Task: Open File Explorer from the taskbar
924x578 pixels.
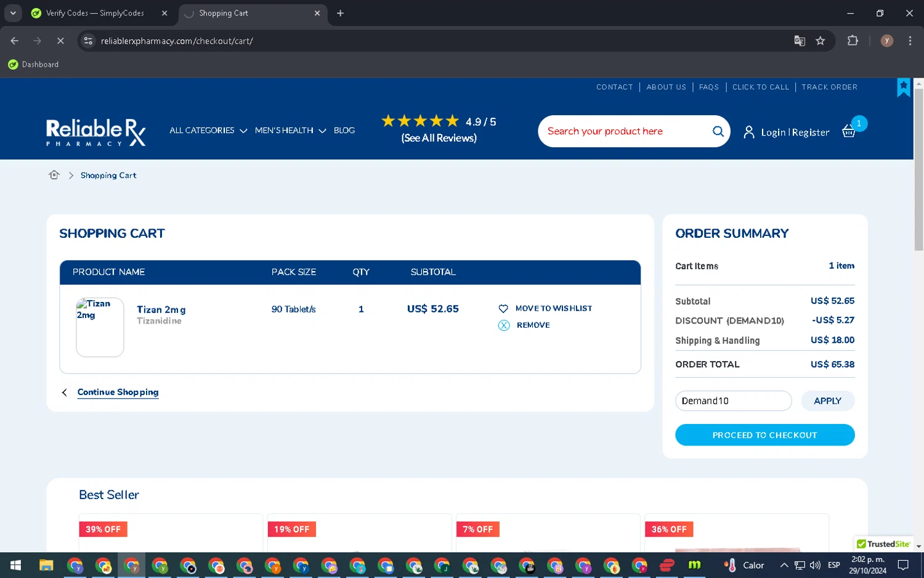Action: [46, 565]
